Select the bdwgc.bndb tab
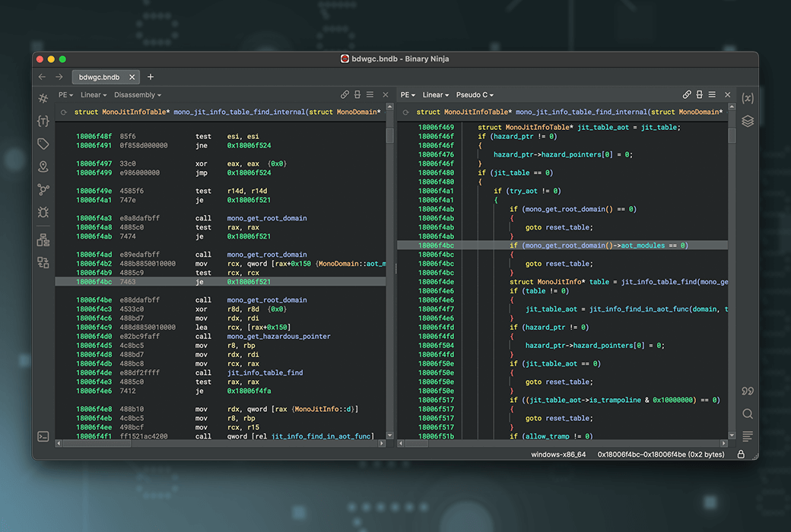Screen dimensions: 791x532 [x=100, y=77]
